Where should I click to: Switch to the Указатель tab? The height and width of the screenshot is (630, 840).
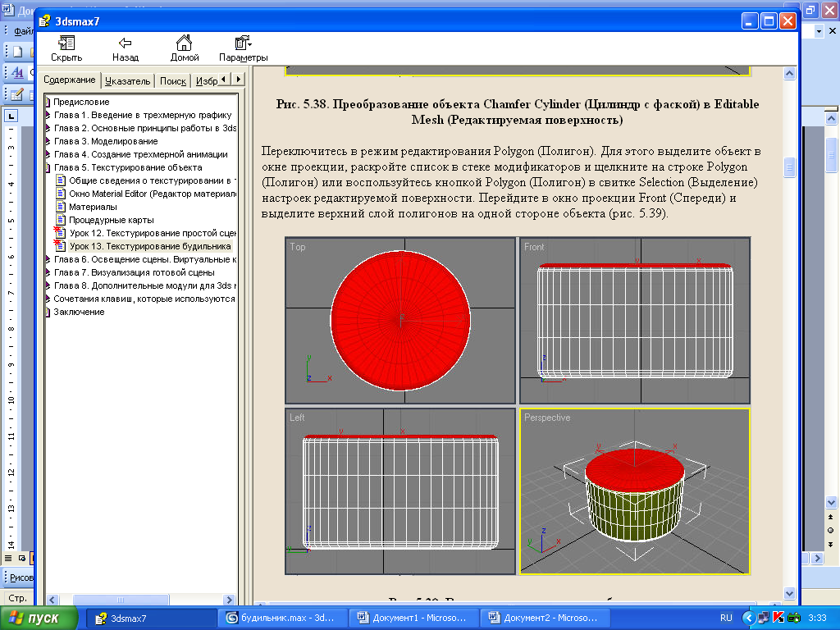pos(127,81)
